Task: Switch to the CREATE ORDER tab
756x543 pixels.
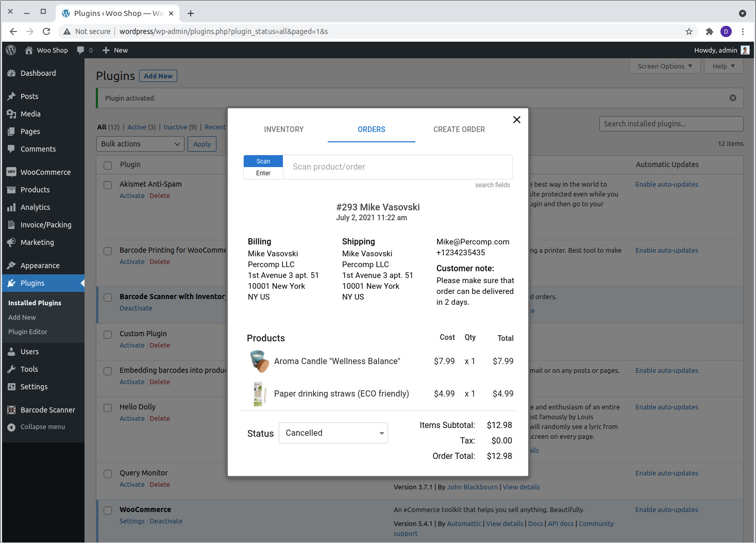Action: point(459,129)
